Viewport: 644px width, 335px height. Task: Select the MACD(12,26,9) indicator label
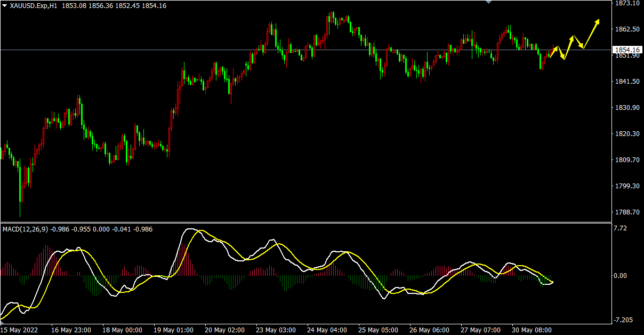(x=25, y=229)
